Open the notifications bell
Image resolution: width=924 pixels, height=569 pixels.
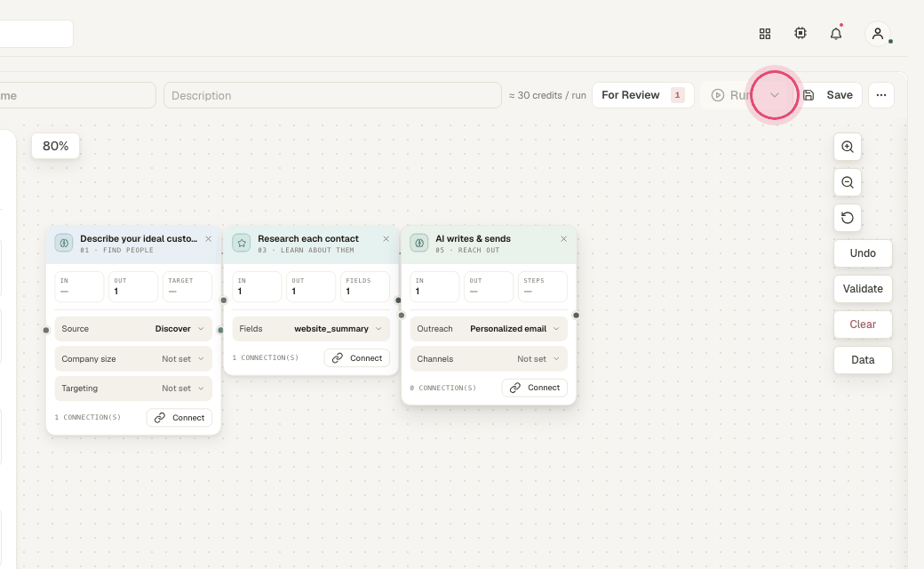pyautogui.click(x=836, y=34)
